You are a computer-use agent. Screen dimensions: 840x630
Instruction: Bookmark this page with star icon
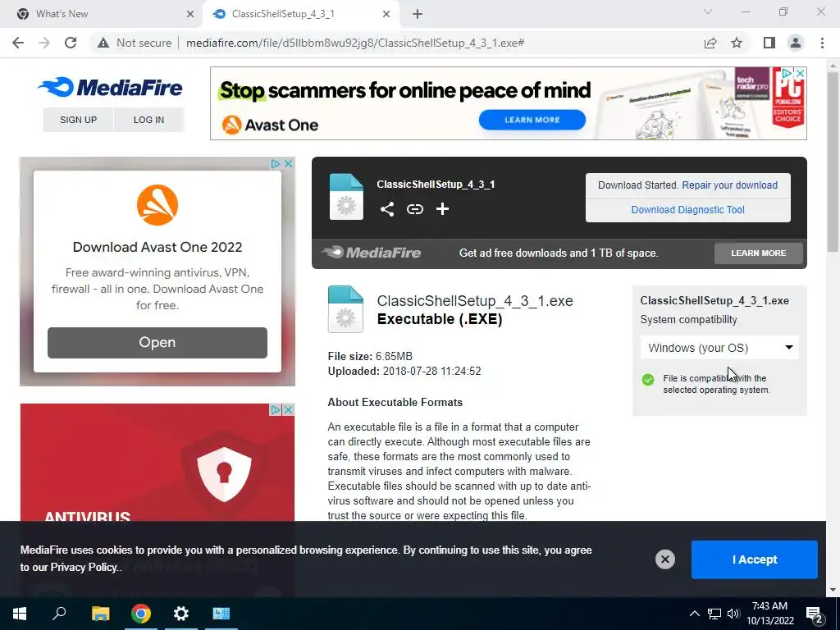(737, 43)
